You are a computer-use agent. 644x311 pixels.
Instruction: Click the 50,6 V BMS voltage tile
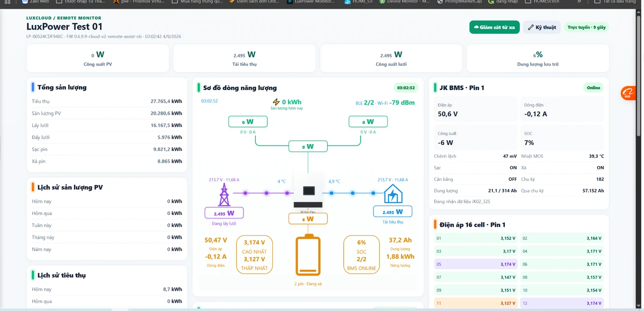coord(476,109)
